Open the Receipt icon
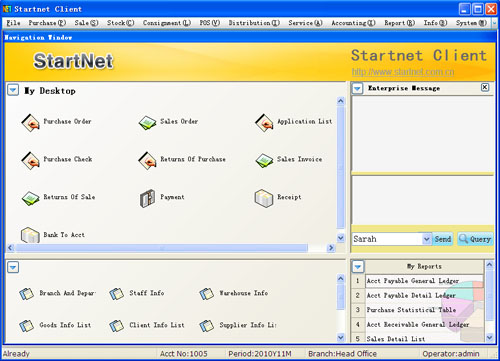Screen dimensions: 500x361 (264, 198)
